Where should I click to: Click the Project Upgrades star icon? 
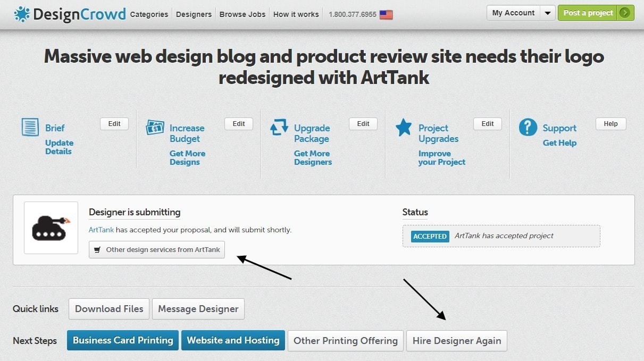click(x=404, y=128)
